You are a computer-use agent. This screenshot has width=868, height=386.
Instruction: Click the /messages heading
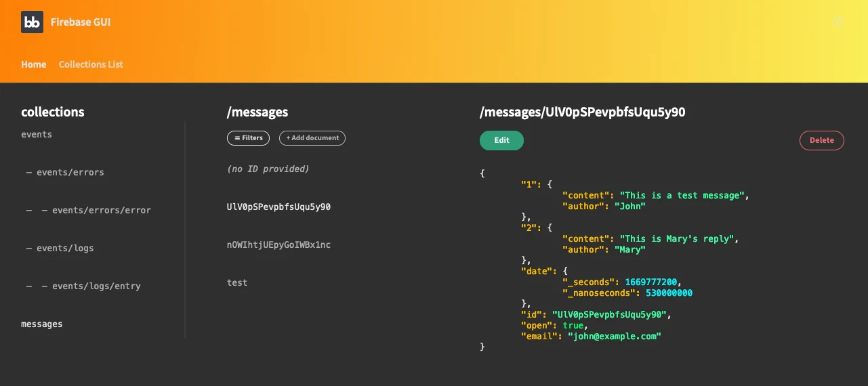coord(257,112)
